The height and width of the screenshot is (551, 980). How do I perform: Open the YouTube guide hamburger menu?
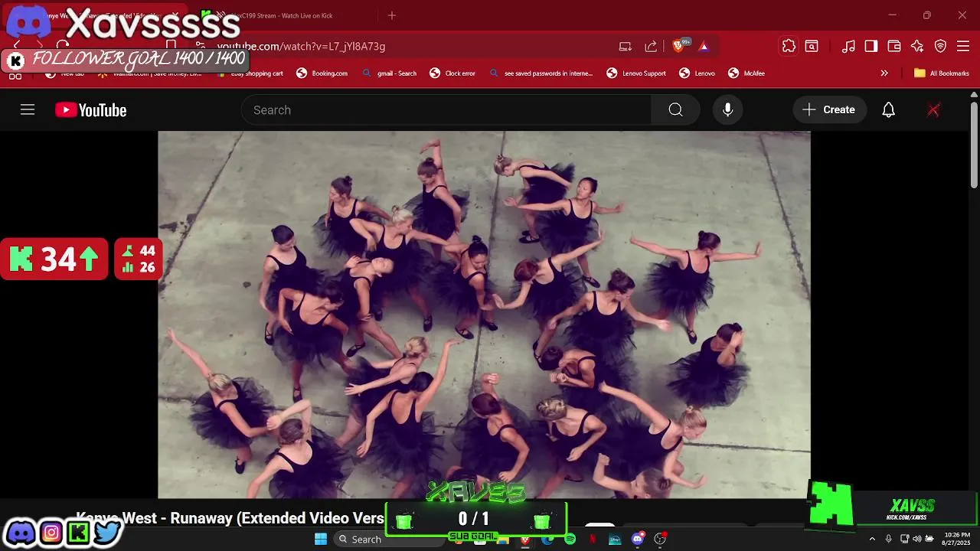pyautogui.click(x=28, y=110)
